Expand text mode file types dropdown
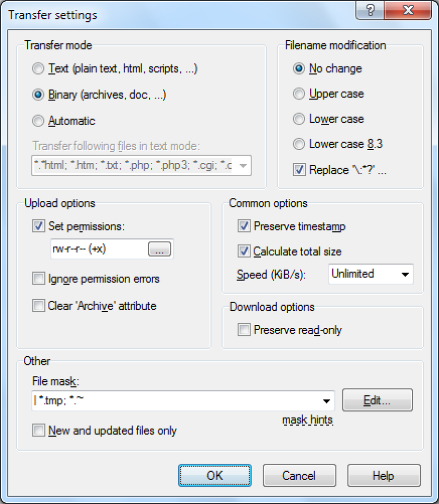The height and width of the screenshot is (504, 439). [x=243, y=166]
